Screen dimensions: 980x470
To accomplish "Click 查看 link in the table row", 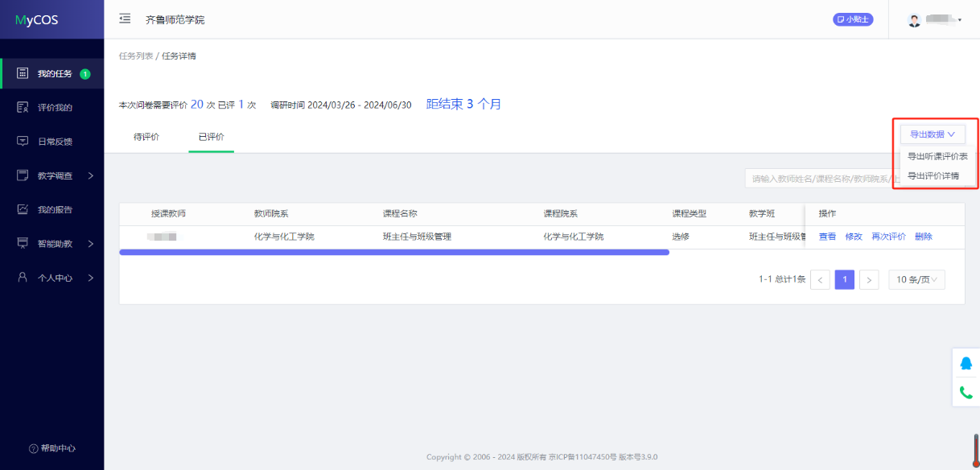I will [x=827, y=237].
